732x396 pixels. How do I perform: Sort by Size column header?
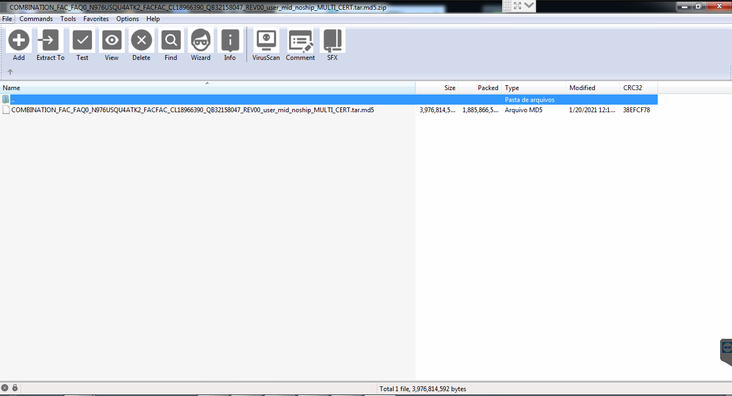click(437, 88)
